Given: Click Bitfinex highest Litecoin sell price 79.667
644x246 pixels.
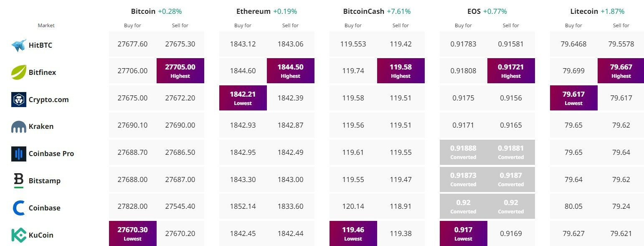Looking at the screenshot, I should [x=621, y=71].
